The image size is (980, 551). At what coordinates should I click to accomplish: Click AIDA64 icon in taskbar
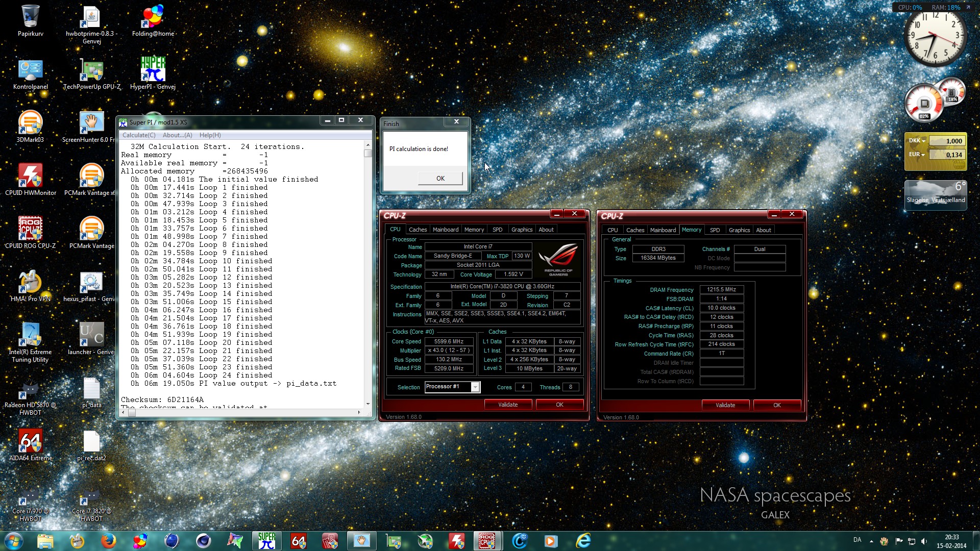point(298,541)
